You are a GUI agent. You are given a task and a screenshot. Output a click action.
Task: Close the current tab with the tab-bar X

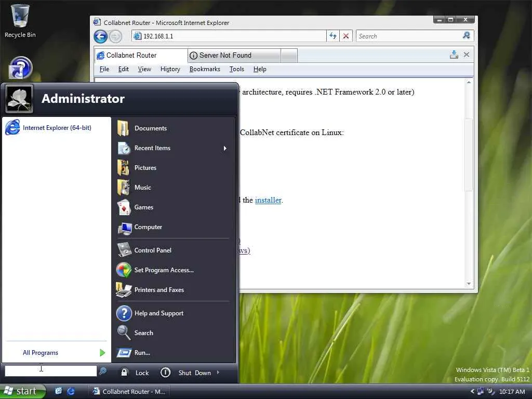[x=467, y=55]
